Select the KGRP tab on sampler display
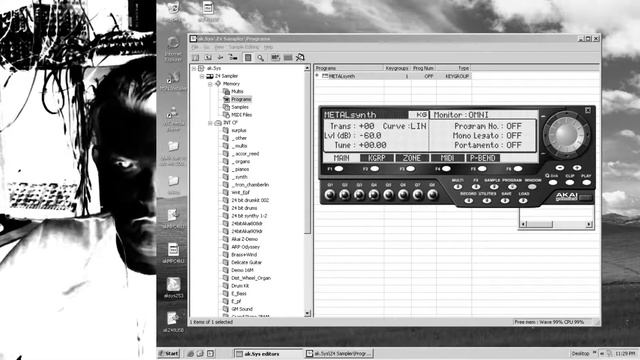This screenshot has height=360, width=640. [377, 158]
